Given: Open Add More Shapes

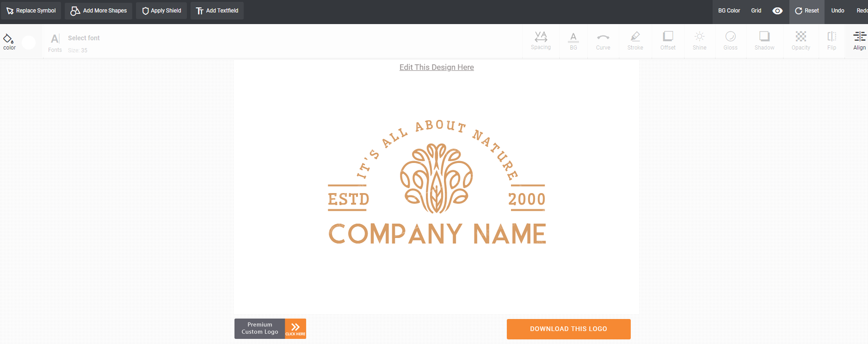Looking at the screenshot, I should pyautogui.click(x=98, y=11).
